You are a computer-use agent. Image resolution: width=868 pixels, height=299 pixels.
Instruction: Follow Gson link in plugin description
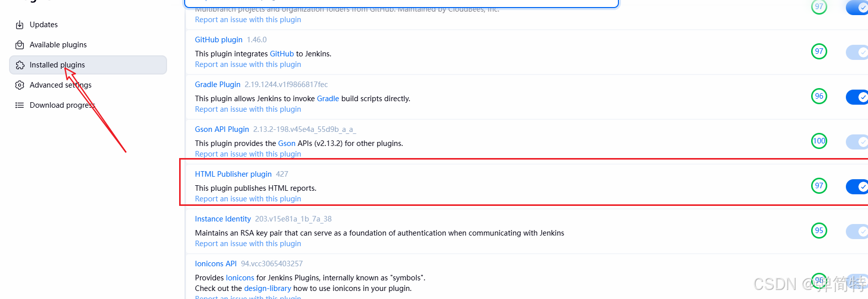pyautogui.click(x=287, y=143)
